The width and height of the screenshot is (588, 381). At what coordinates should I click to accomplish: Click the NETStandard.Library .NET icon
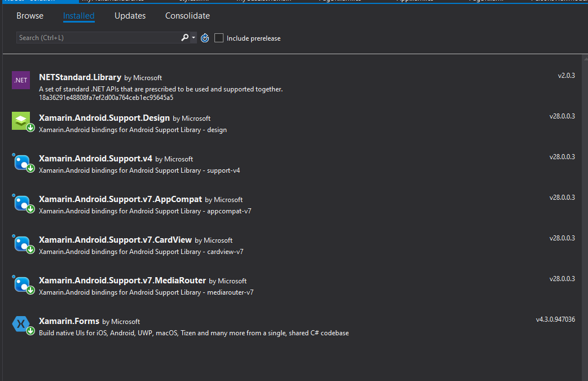(x=21, y=80)
